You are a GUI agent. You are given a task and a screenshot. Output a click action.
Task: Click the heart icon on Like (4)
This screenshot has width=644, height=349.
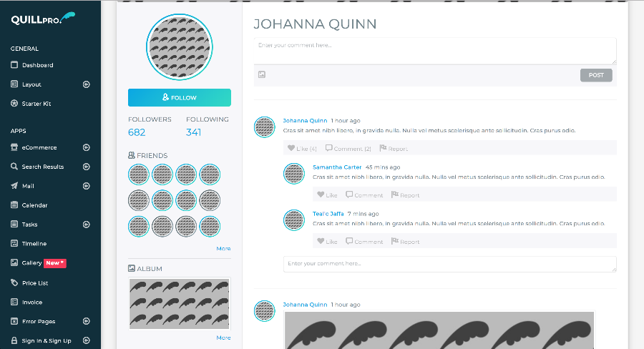click(291, 148)
